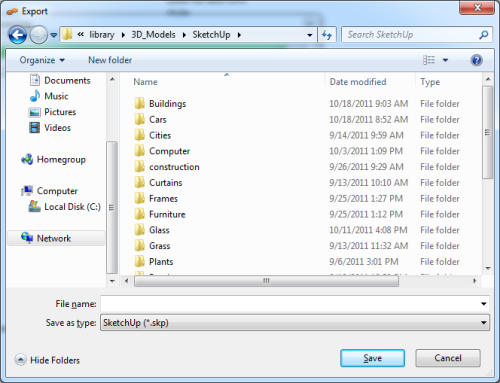Click horizontal scrollbar left arrow
Screen dimensions: 500x383
click(x=126, y=281)
